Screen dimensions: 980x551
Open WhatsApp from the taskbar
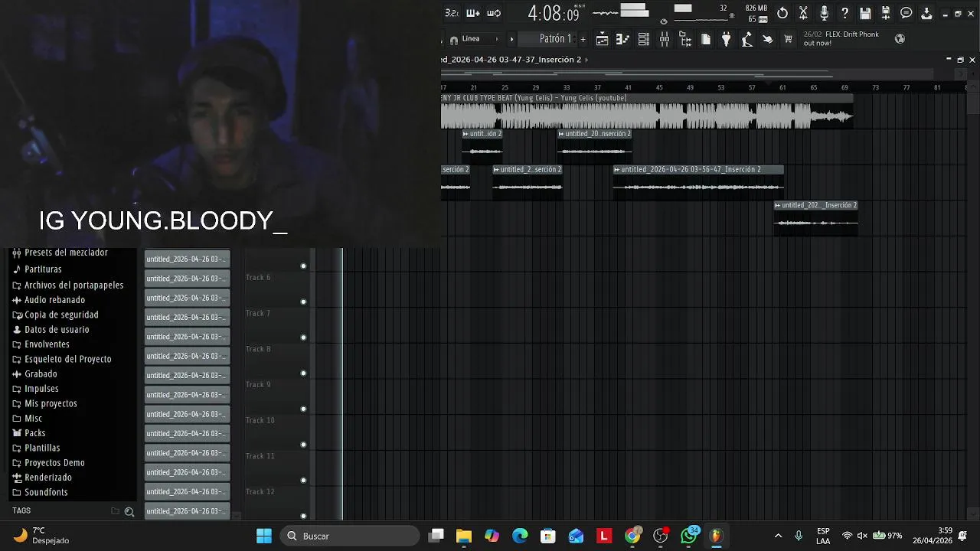coord(688,536)
